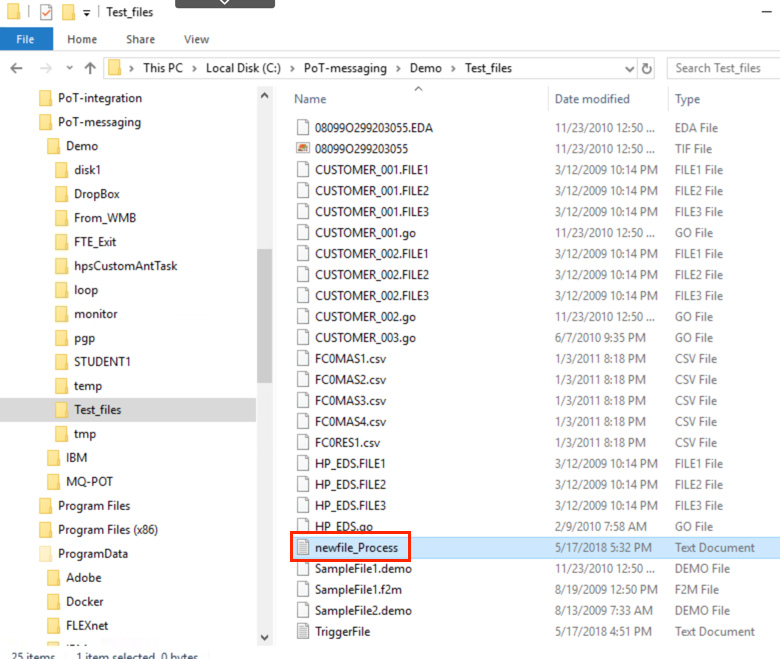The image size is (780, 659).
Task: Click the TriggerFile text document icon
Action: [x=303, y=631]
